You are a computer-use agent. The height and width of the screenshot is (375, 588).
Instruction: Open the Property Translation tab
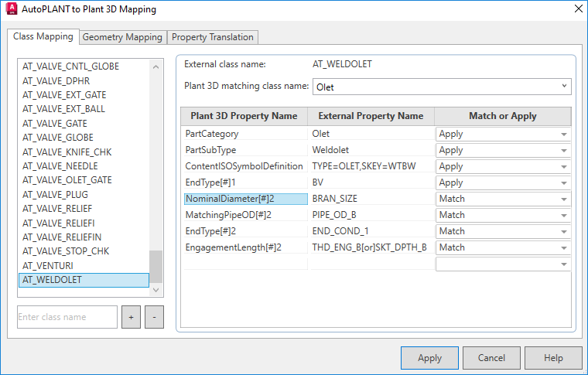tap(212, 37)
